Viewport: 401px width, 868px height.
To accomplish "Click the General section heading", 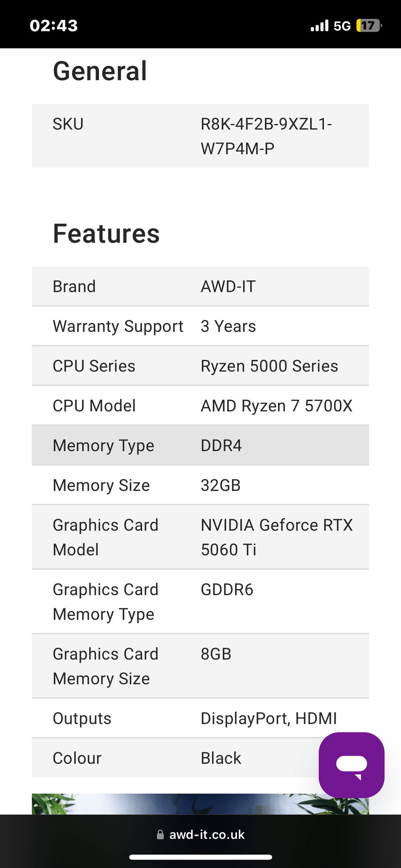I will click(x=100, y=71).
